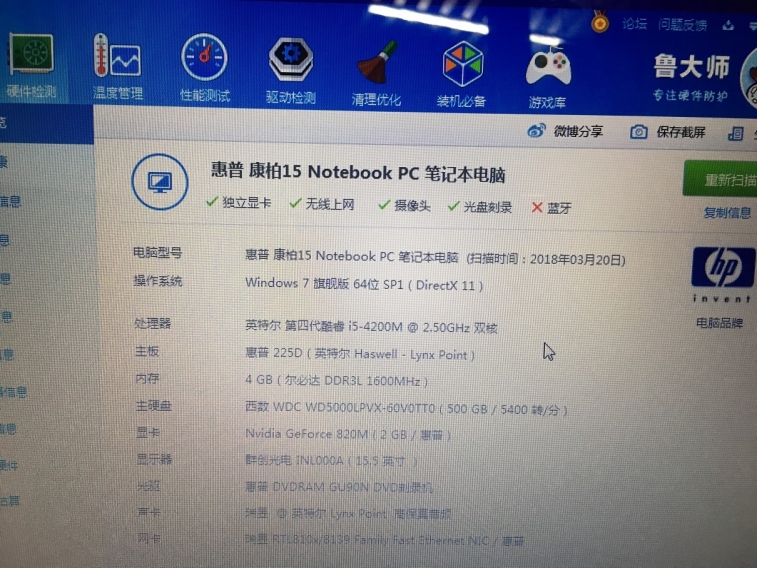Click 复制信息 copy info link
Screen dimensions: 757x568
pyautogui.click(x=727, y=212)
